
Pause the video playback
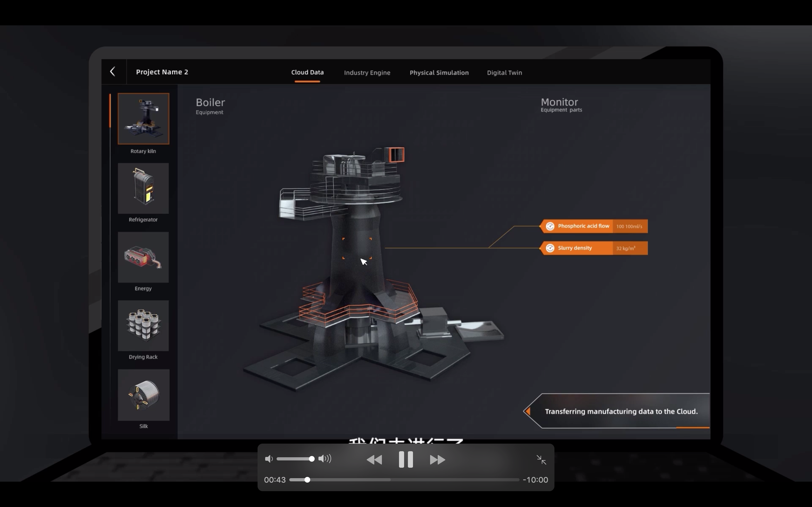[406, 459]
